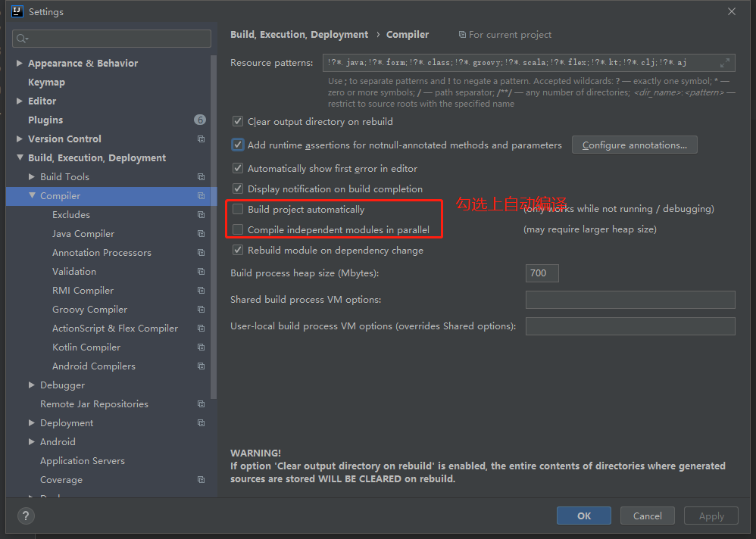Open Keymap settings page
The height and width of the screenshot is (539, 756).
tap(46, 83)
